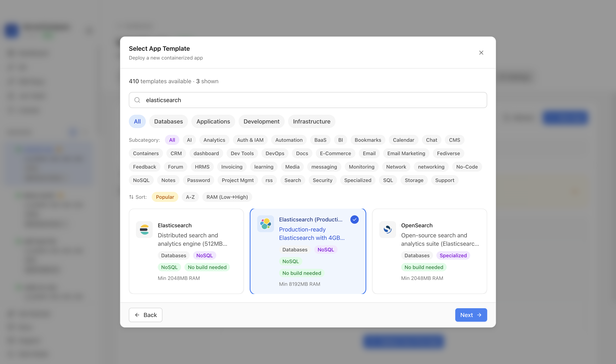The height and width of the screenshot is (364, 616).
Task: Sort by RAM (Low→High)
Action: point(227,197)
